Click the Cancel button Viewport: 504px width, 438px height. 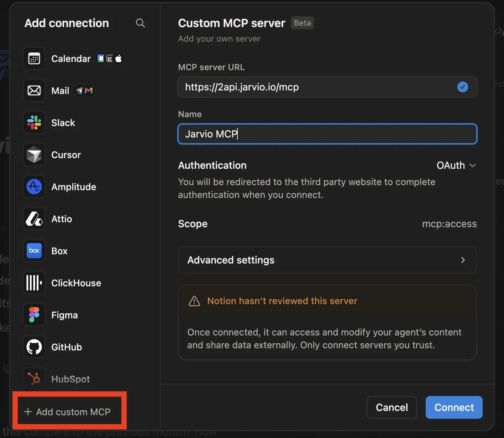coord(392,407)
